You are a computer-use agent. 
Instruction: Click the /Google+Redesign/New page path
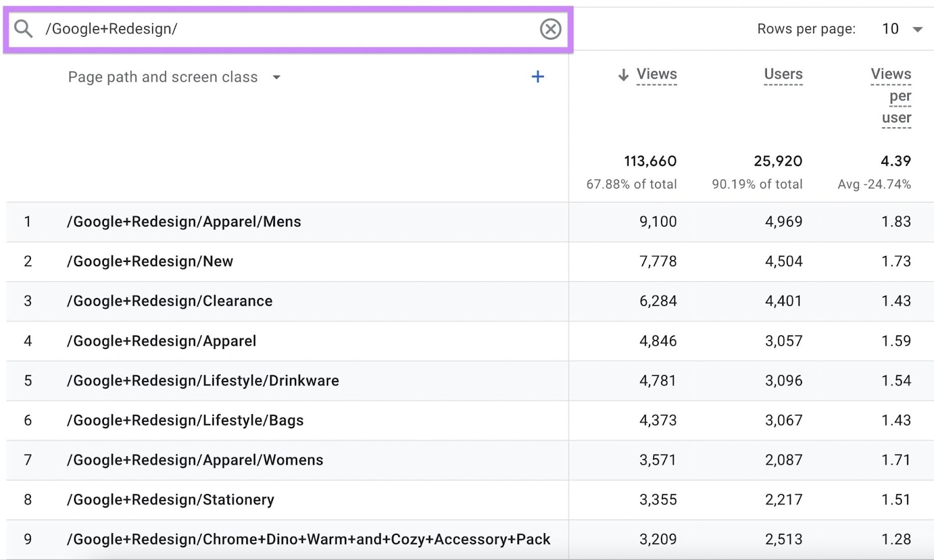150,261
